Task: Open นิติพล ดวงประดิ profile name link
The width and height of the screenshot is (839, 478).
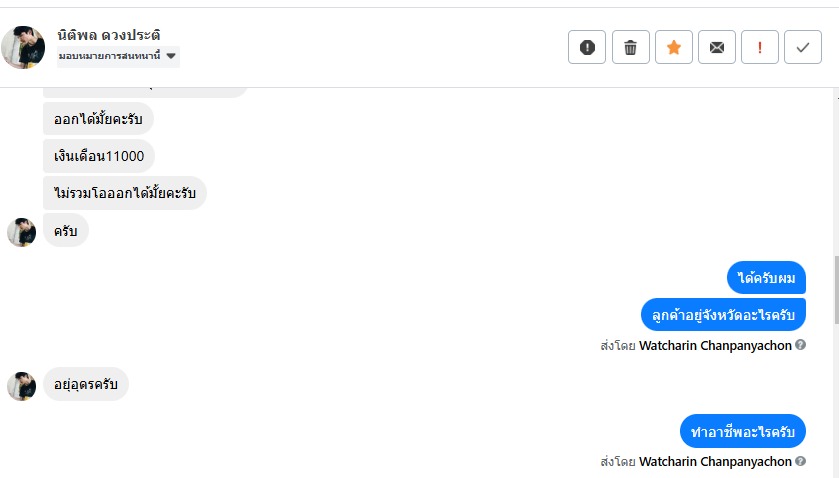Action: pyautogui.click(x=109, y=35)
